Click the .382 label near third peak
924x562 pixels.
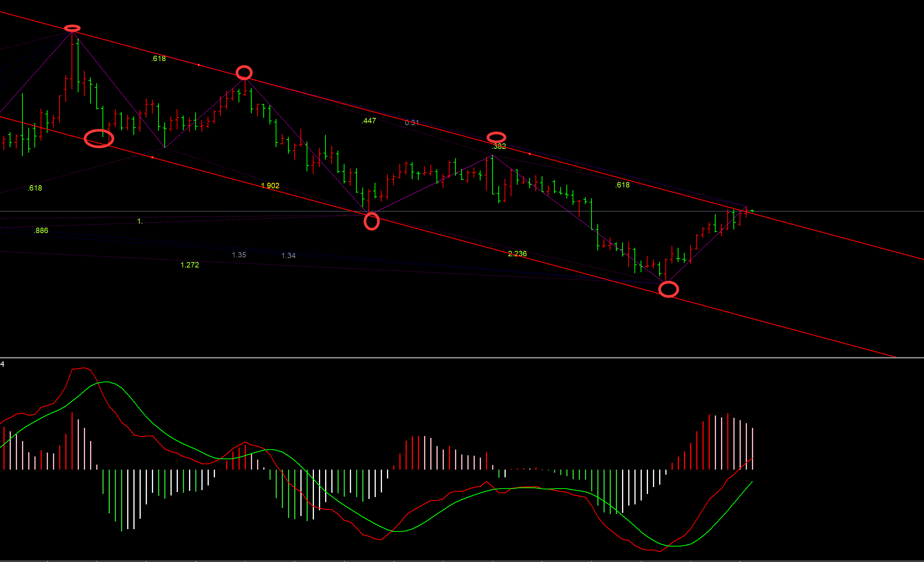pos(499,146)
